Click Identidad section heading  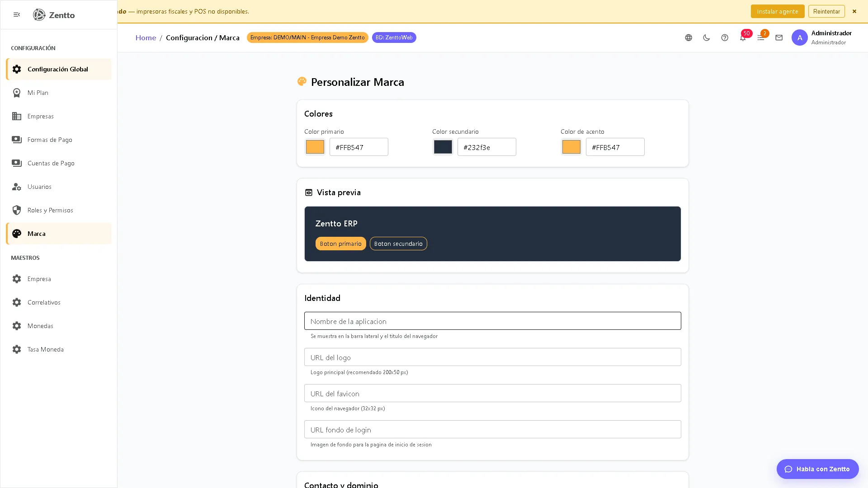point(322,298)
